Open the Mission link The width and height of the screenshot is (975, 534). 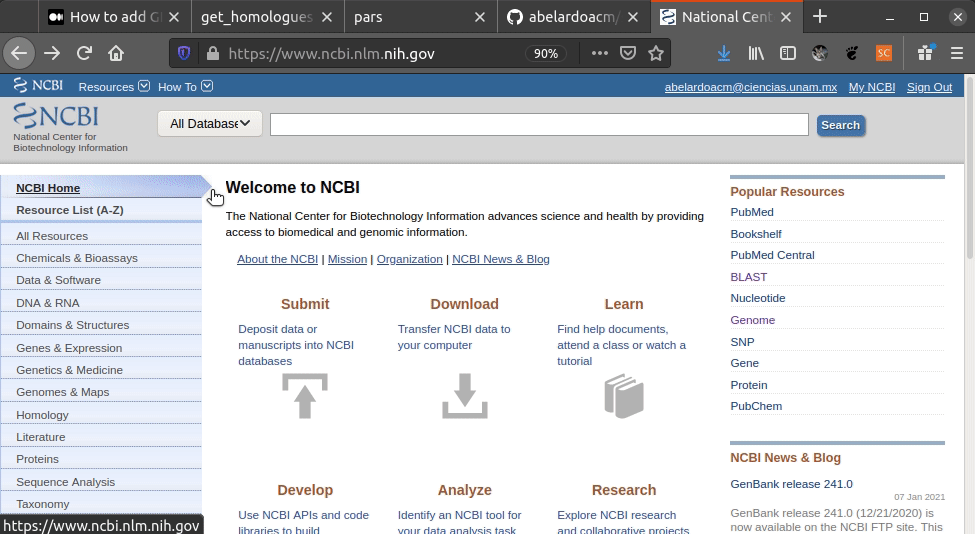click(x=347, y=259)
